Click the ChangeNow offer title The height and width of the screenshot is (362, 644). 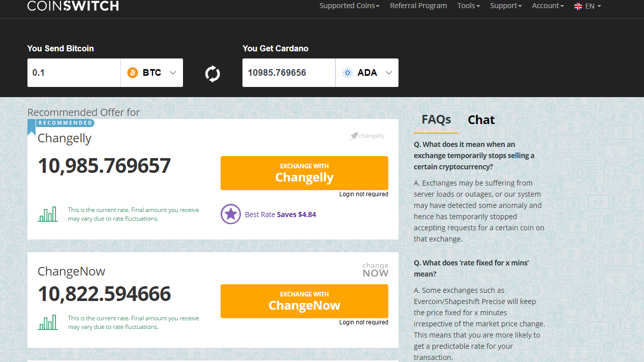pyautogui.click(x=71, y=271)
